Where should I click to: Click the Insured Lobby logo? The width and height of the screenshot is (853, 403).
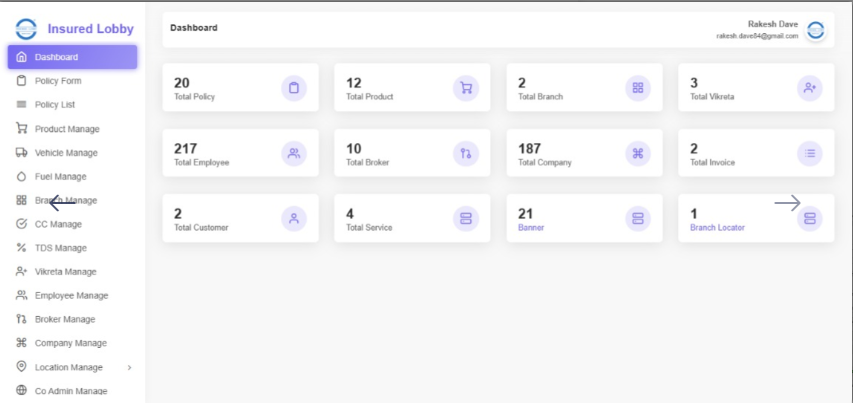[26, 29]
